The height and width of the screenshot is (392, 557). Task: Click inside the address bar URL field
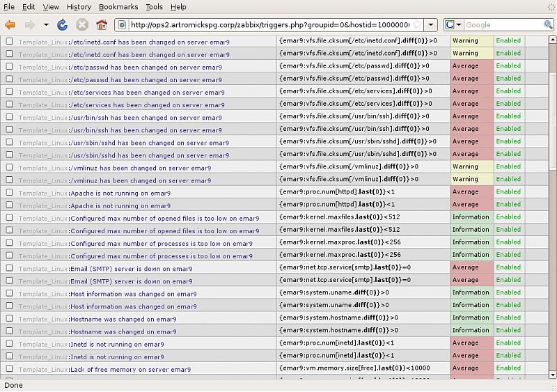[272, 24]
